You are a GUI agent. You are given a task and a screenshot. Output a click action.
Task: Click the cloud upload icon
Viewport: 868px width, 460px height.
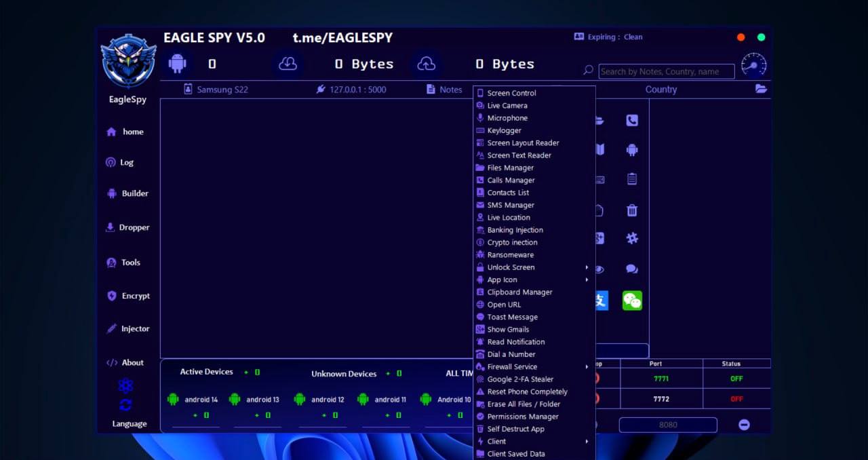[427, 64]
